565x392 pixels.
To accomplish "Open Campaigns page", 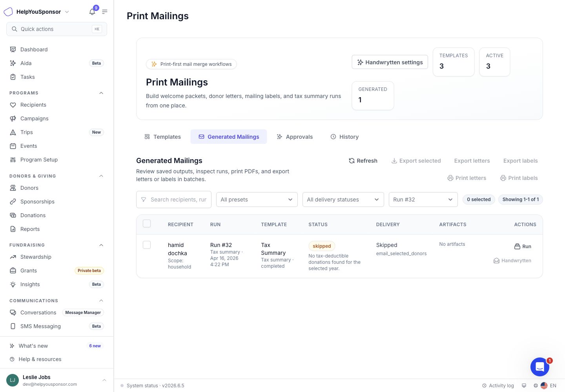I will 56,118.
